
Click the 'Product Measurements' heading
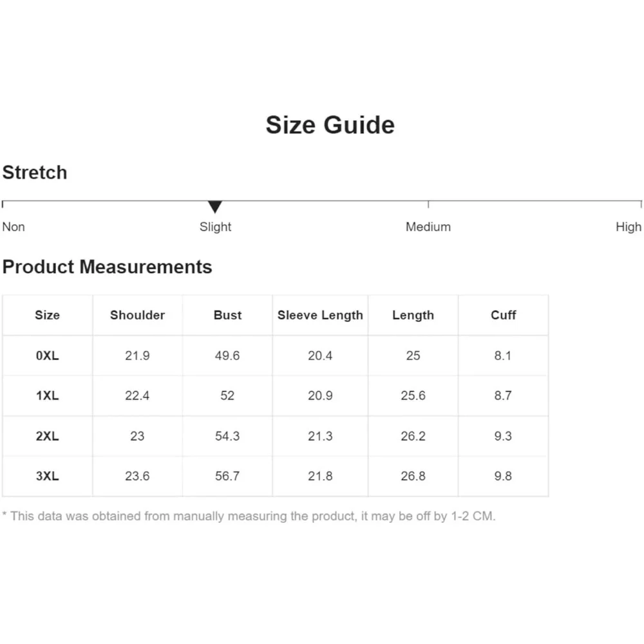coord(107,267)
